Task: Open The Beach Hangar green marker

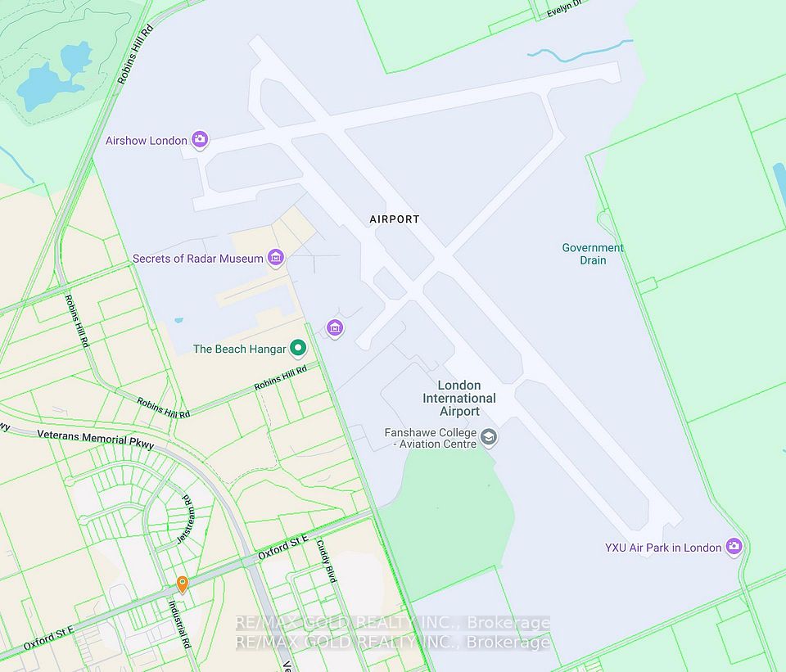Action: pos(298,348)
